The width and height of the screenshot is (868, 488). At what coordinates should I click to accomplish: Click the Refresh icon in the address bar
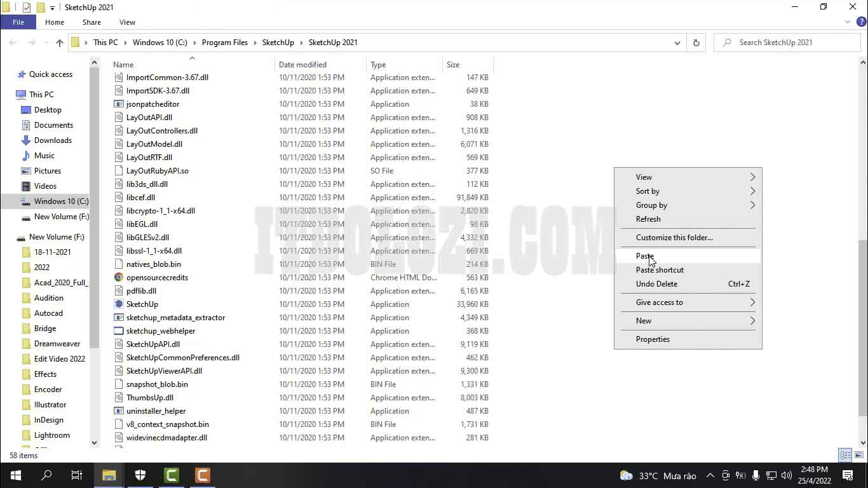pyautogui.click(x=696, y=43)
